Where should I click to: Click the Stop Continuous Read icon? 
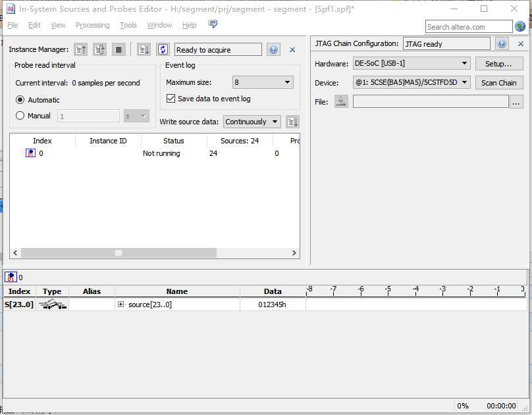click(x=119, y=50)
